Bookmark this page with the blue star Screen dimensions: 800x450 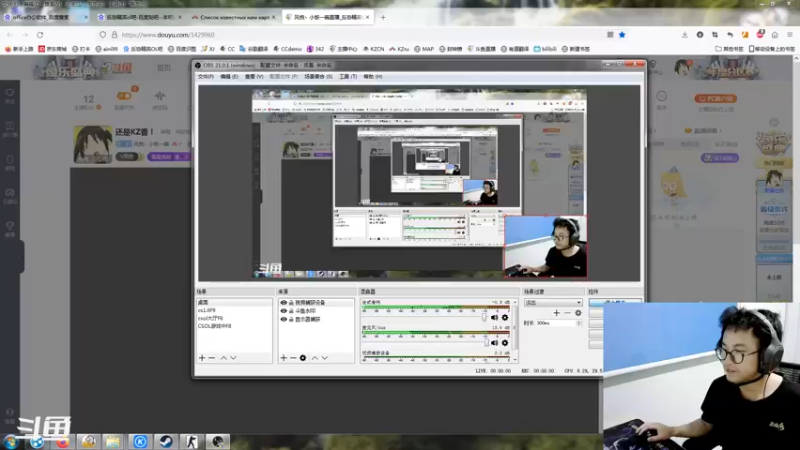click(622, 35)
